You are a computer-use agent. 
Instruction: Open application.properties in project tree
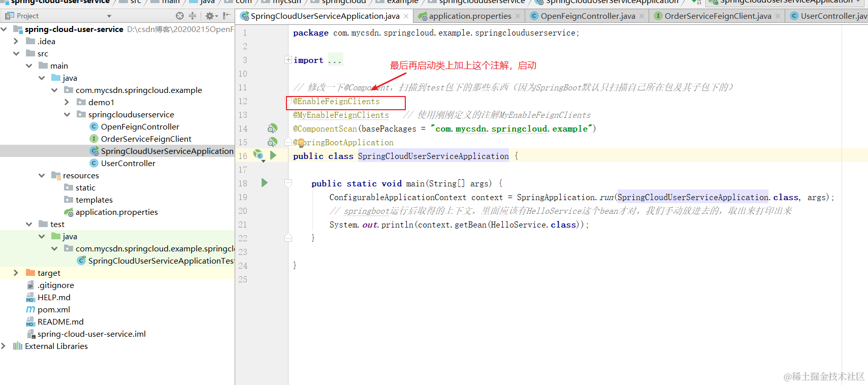coord(116,212)
